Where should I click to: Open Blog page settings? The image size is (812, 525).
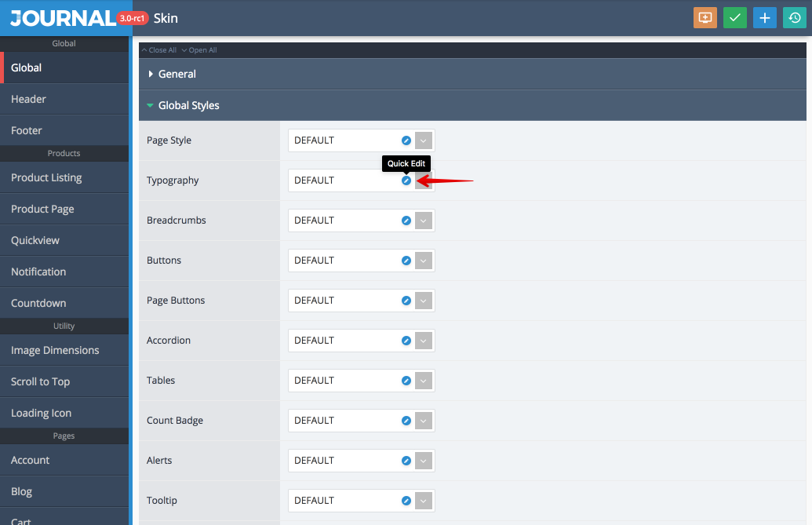click(x=64, y=491)
